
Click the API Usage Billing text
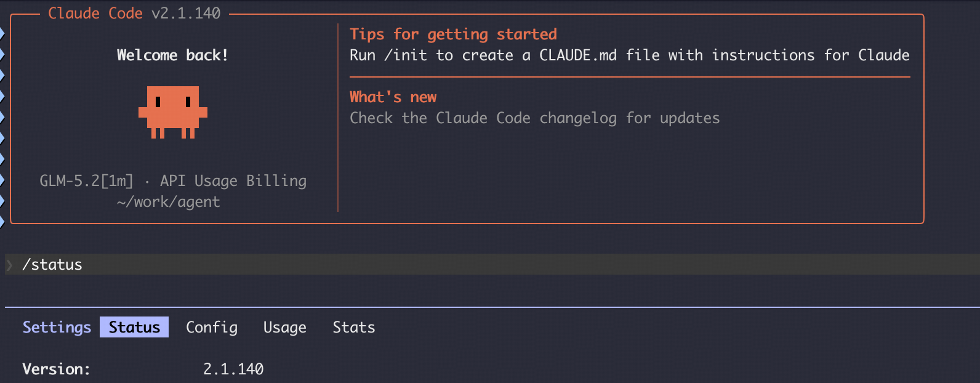233,180
